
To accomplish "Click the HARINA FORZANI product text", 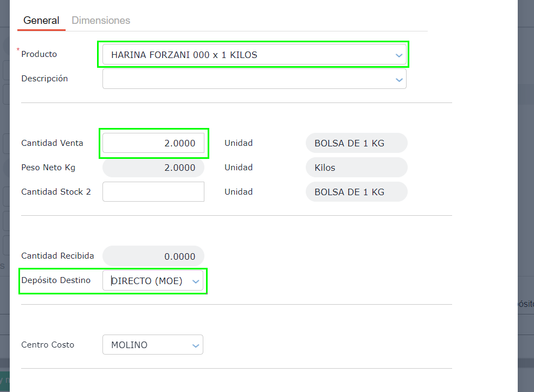I will pos(184,55).
